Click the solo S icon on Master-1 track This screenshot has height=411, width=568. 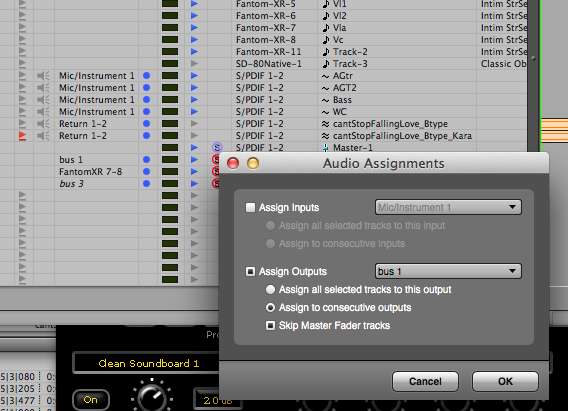[x=217, y=147]
